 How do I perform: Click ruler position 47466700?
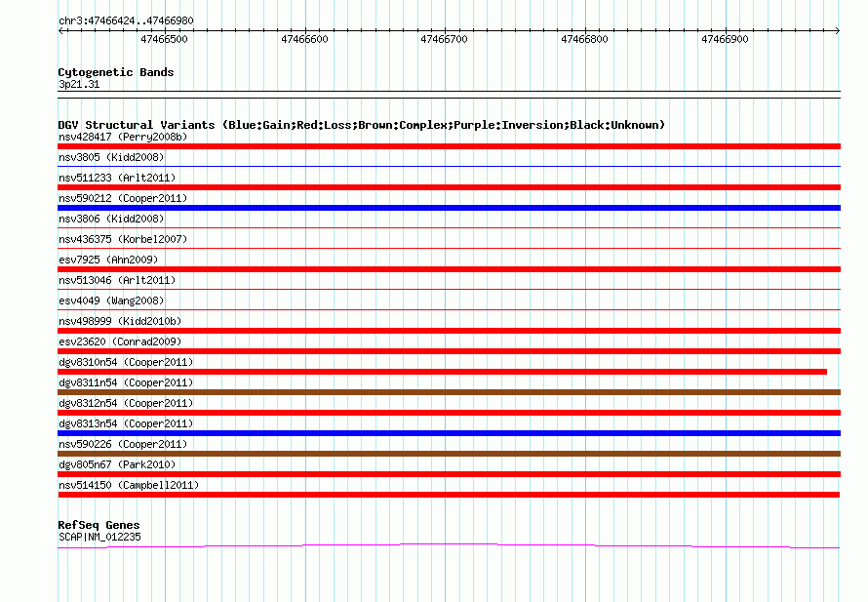point(445,39)
